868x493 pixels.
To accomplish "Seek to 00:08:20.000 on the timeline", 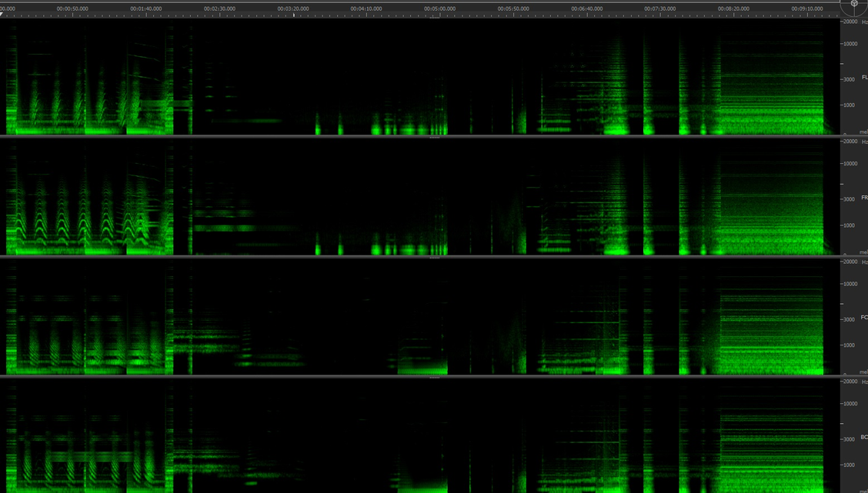I will pyautogui.click(x=733, y=9).
